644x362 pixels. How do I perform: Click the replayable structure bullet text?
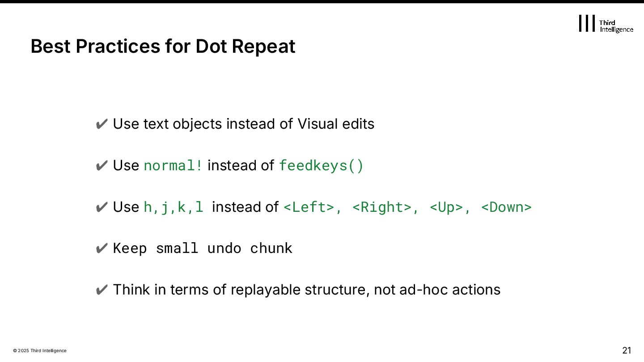307,290
